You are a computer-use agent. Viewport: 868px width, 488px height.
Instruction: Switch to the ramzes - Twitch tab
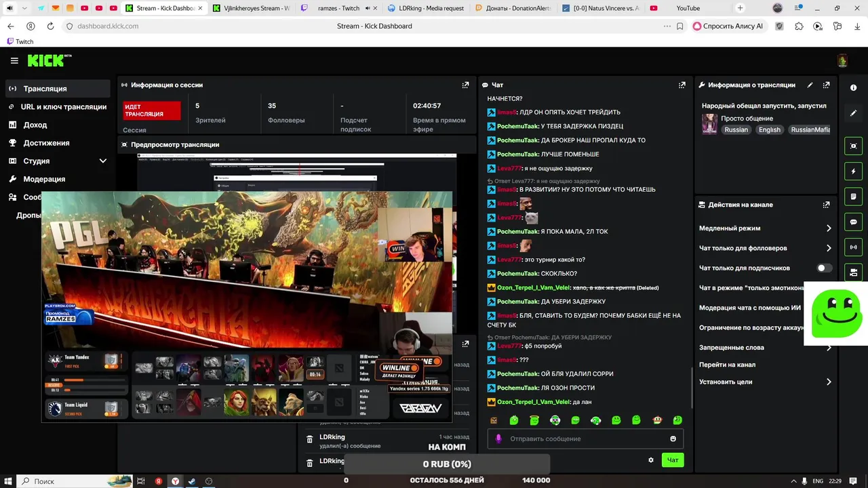339,8
